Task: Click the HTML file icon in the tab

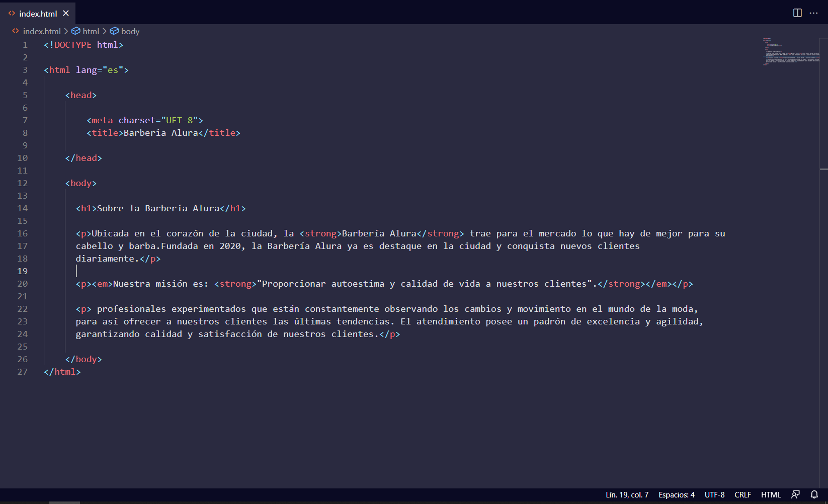Action: (12, 14)
